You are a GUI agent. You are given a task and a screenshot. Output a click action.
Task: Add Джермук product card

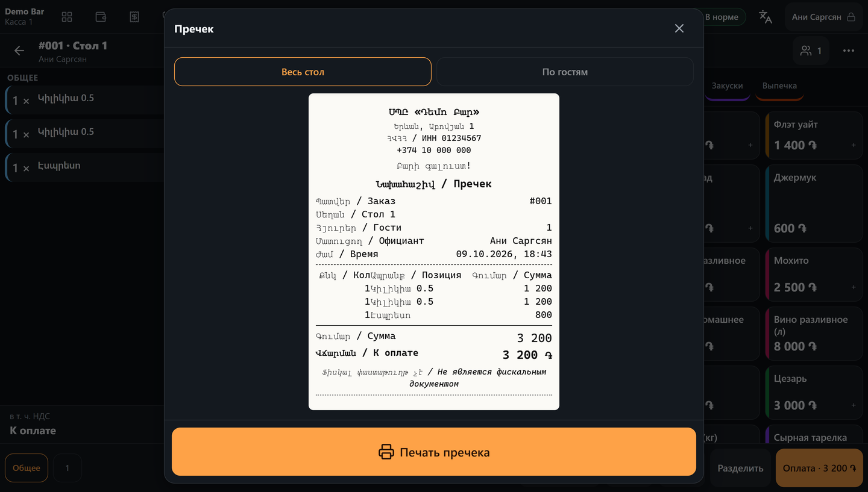pyautogui.click(x=814, y=203)
